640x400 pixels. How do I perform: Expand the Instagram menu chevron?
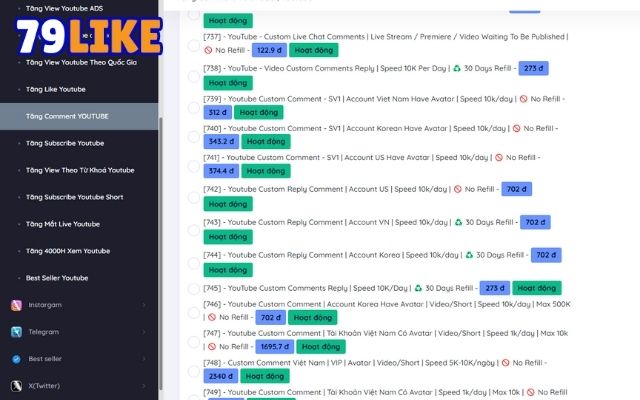pos(144,305)
